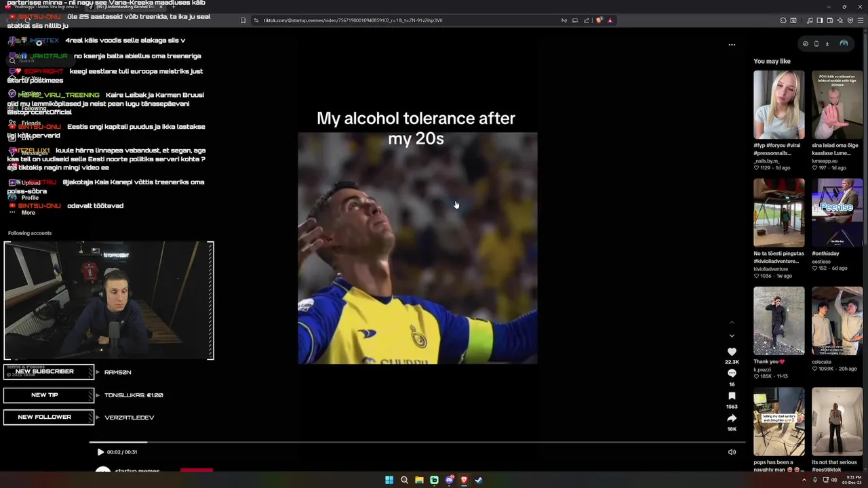
Task: Open Brave browser from the taskbar
Action: pyautogui.click(x=464, y=480)
